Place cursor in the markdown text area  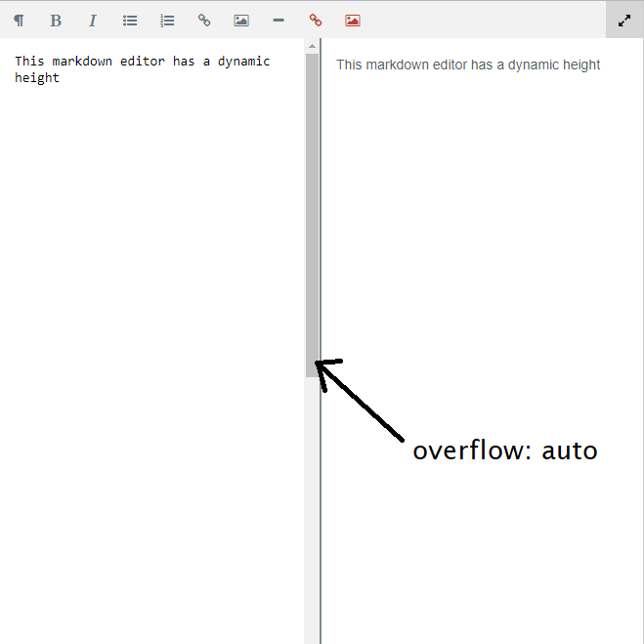point(152,341)
